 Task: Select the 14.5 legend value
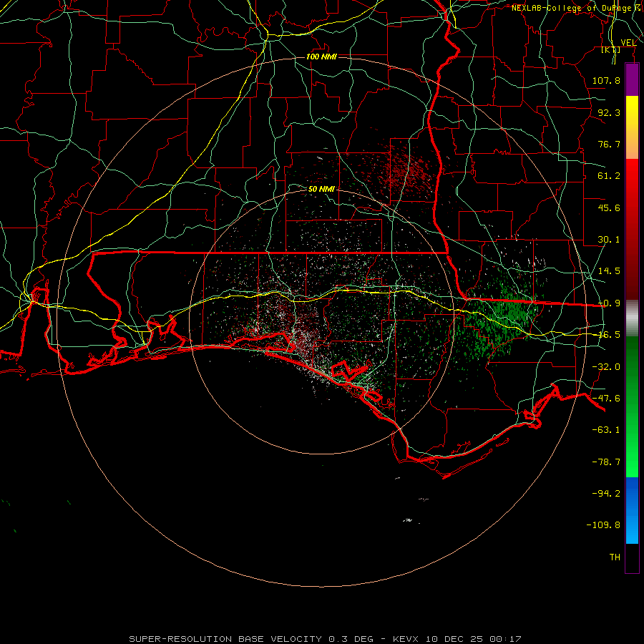click(x=609, y=271)
